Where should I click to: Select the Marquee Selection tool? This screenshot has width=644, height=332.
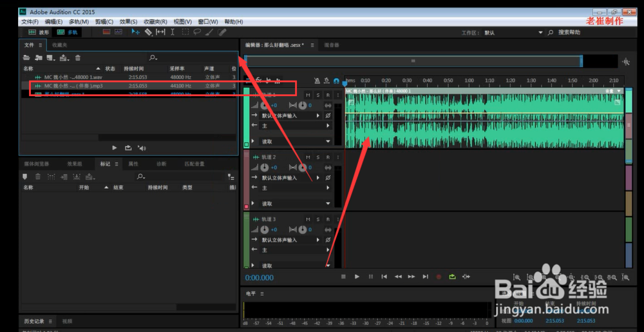pyautogui.click(x=185, y=32)
